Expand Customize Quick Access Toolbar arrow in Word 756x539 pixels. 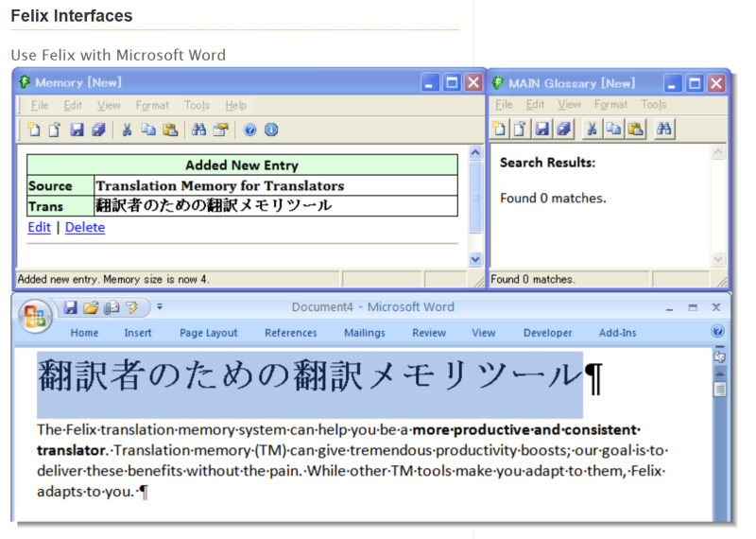(160, 306)
